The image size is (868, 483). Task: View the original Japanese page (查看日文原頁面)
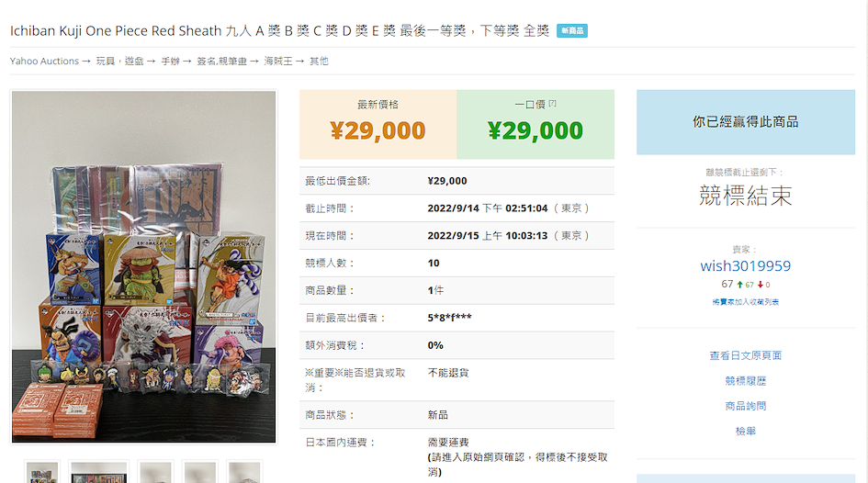tap(745, 355)
